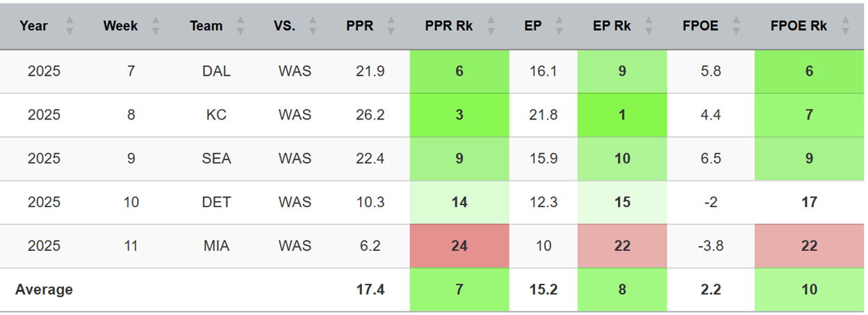The width and height of the screenshot is (868, 315).
Task: Click the Average row label
Action: 44,289
